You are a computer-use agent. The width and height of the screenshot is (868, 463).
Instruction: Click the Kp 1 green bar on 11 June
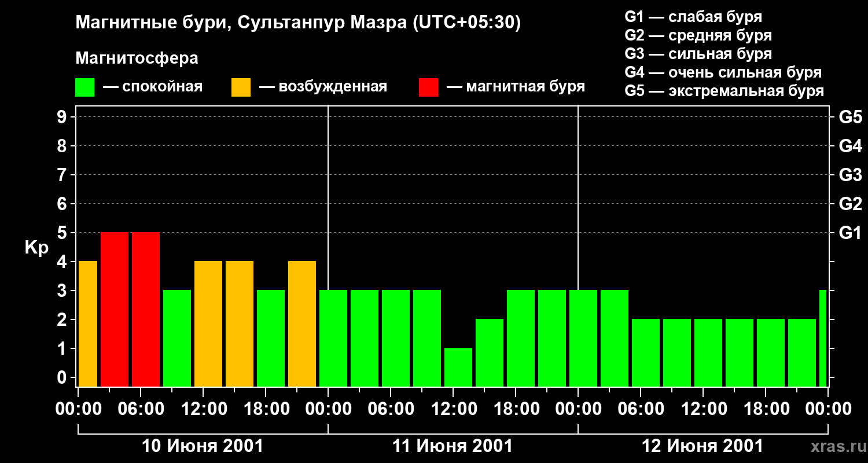(458, 367)
